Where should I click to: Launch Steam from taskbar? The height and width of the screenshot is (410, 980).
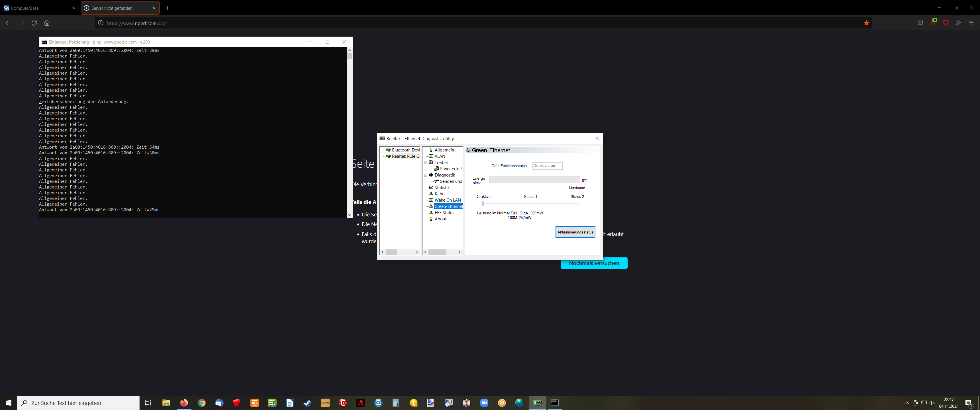click(307, 403)
